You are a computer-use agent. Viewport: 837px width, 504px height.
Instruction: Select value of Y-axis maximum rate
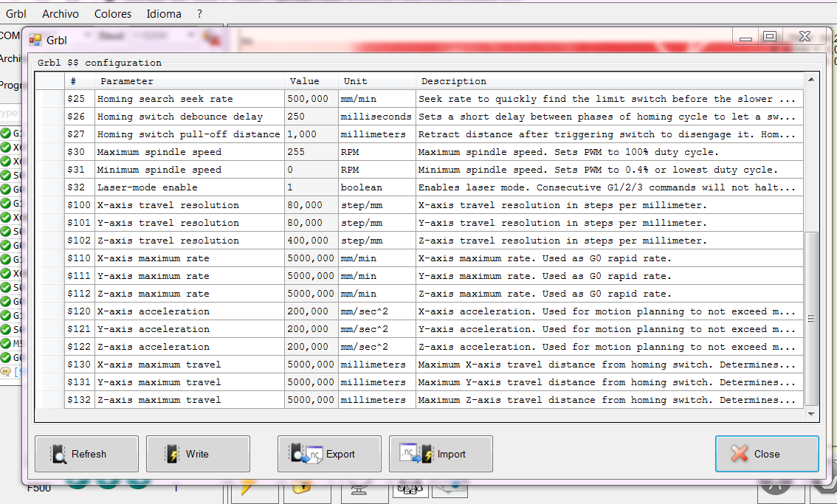click(x=311, y=276)
